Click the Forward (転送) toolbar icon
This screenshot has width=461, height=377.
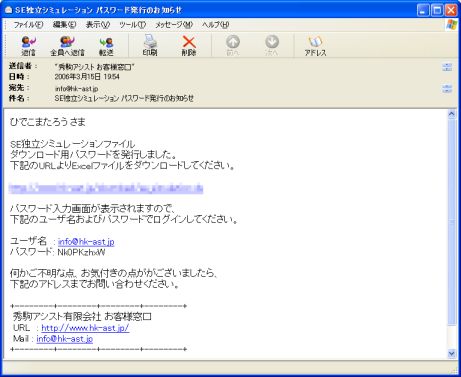pyautogui.click(x=106, y=46)
